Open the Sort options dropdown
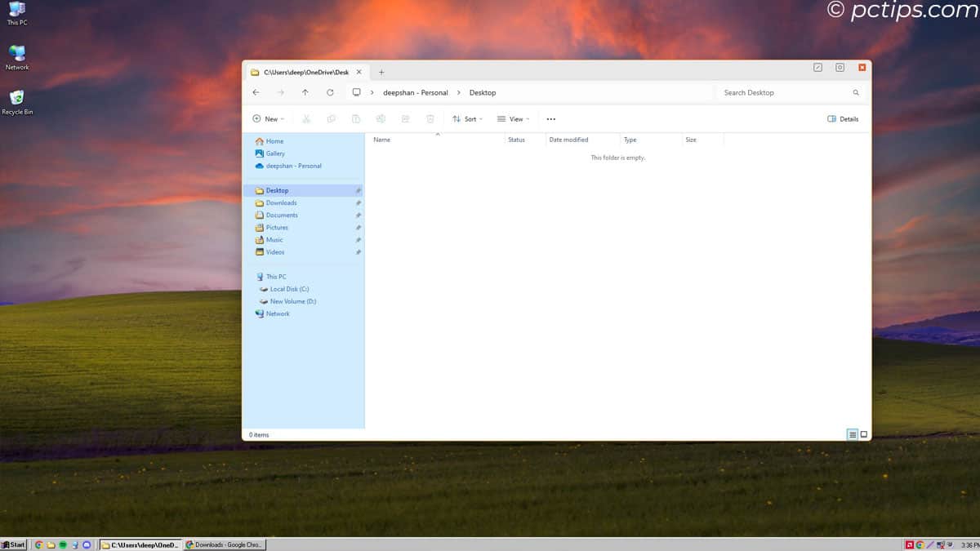Screen dimensions: 980x551 467,118
